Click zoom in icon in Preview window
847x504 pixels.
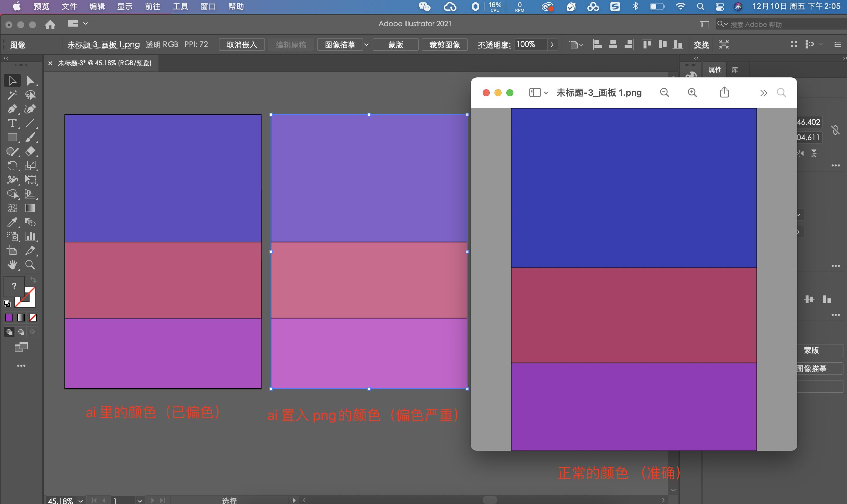(x=692, y=93)
